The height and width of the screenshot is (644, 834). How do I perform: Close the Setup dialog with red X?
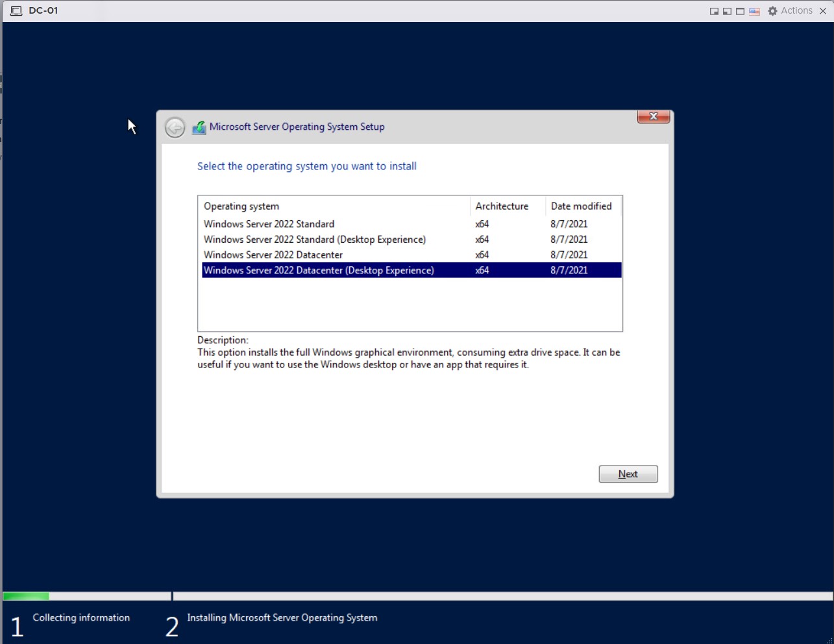[x=654, y=116]
